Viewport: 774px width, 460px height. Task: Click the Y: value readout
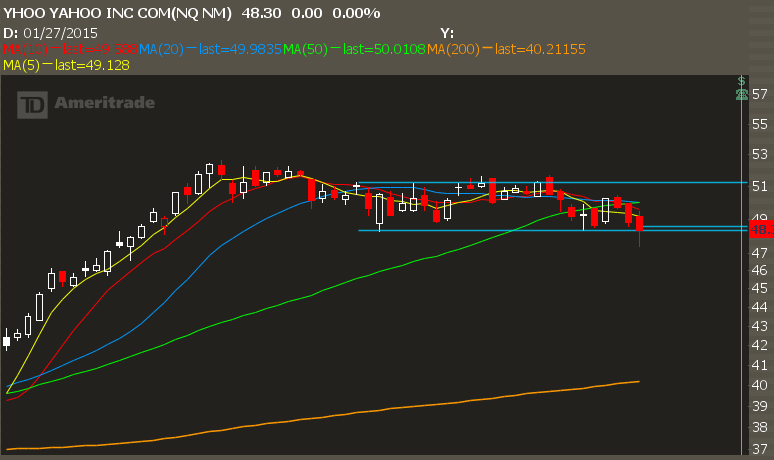click(446, 32)
